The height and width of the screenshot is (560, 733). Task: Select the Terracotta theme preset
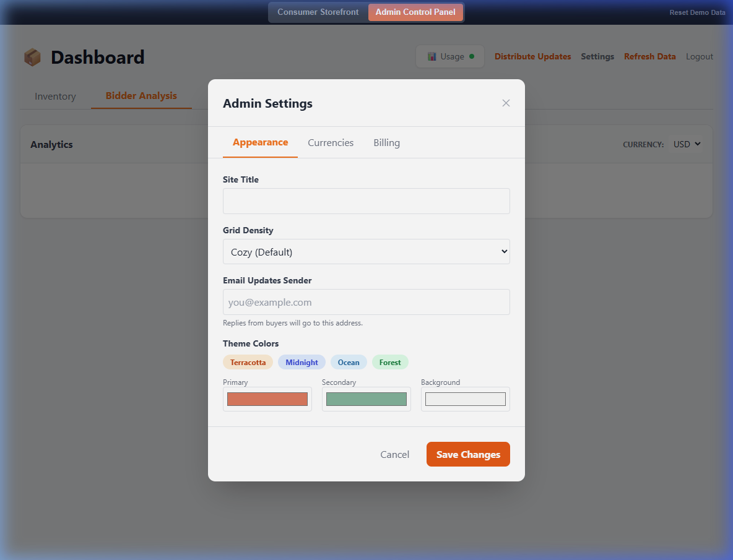tap(248, 362)
